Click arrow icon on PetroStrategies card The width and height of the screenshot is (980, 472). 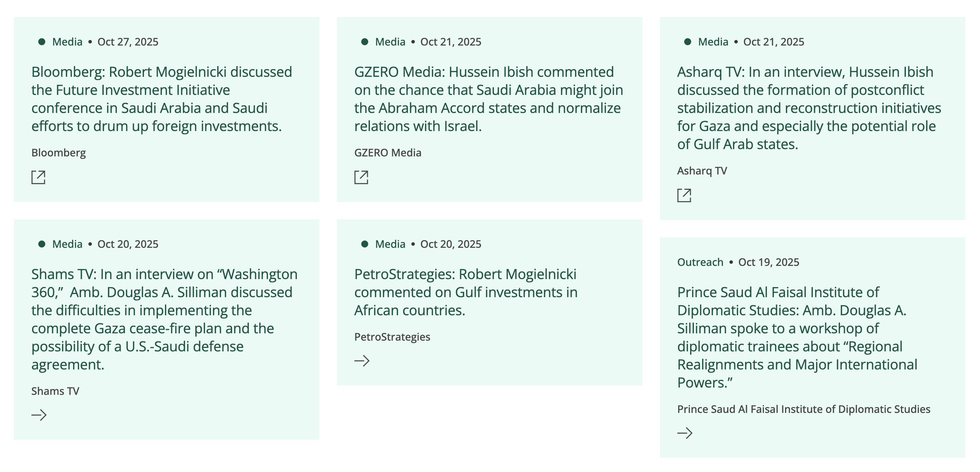click(x=362, y=360)
